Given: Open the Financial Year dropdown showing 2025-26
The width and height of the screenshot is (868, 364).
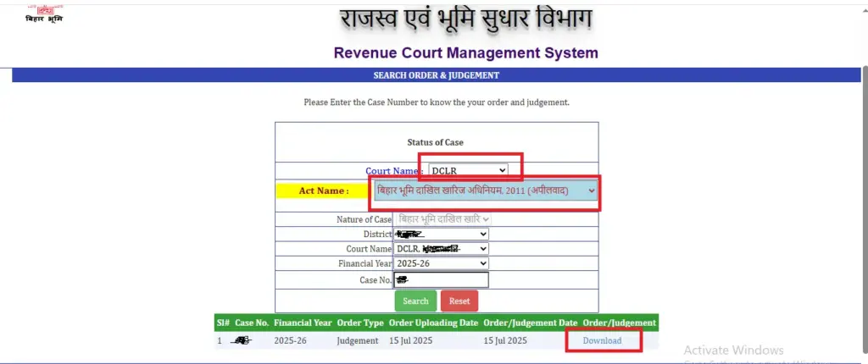Looking at the screenshot, I should tap(441, 264).
